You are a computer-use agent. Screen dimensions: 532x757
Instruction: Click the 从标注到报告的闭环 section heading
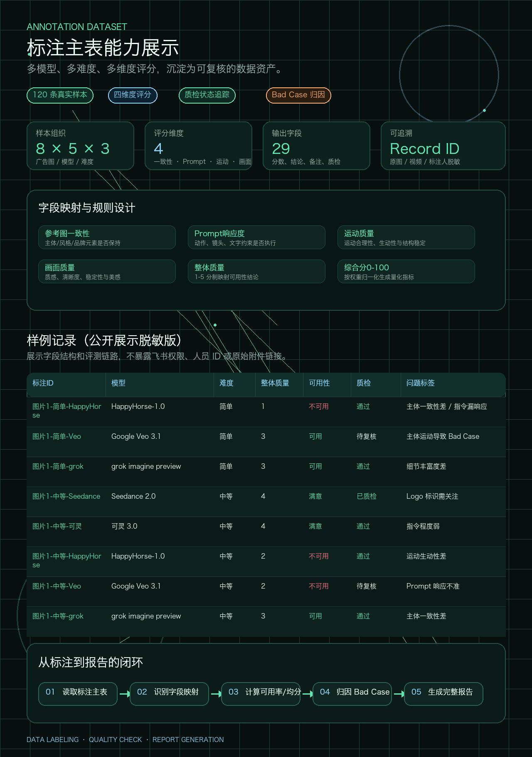[x=91, y=662]
